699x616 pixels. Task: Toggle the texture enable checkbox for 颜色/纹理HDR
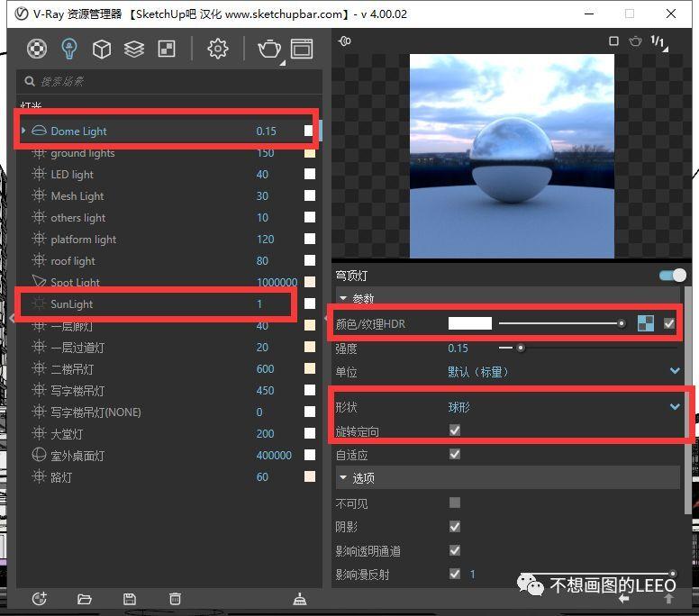click(669, 323)
